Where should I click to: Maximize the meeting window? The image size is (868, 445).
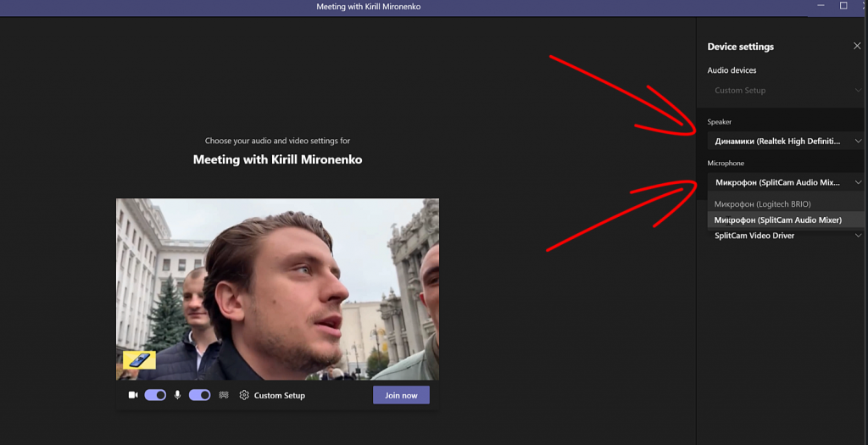(x=843, y=6)
